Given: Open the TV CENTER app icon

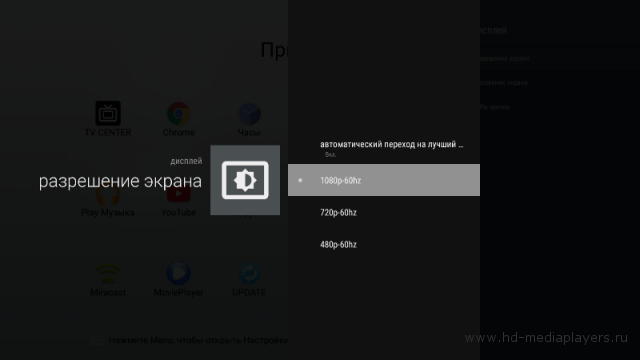Looking at the screenshot, I should tap(108, 113).
